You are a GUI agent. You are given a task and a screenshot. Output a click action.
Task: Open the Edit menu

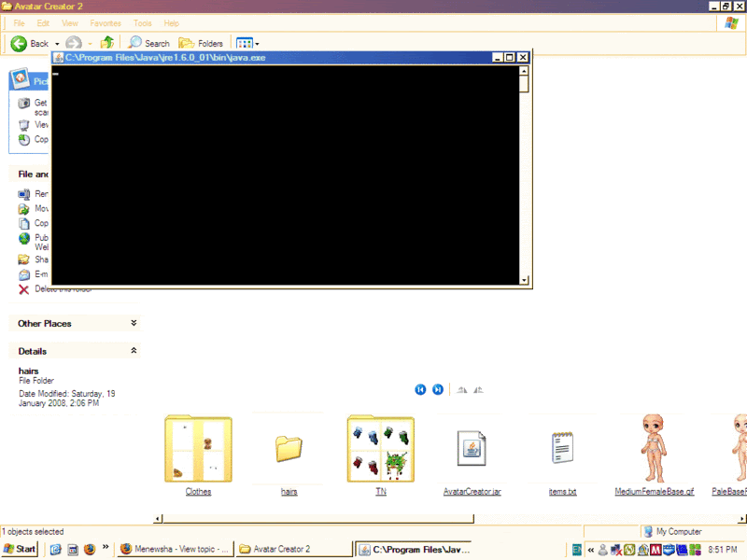coord(43,22)
